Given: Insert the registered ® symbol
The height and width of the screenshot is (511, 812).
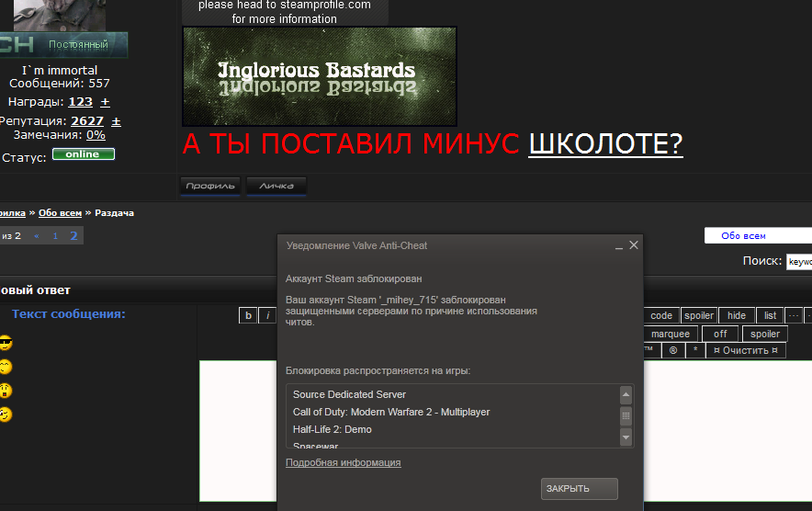Looking at the screenshot, I should [673, 350].
